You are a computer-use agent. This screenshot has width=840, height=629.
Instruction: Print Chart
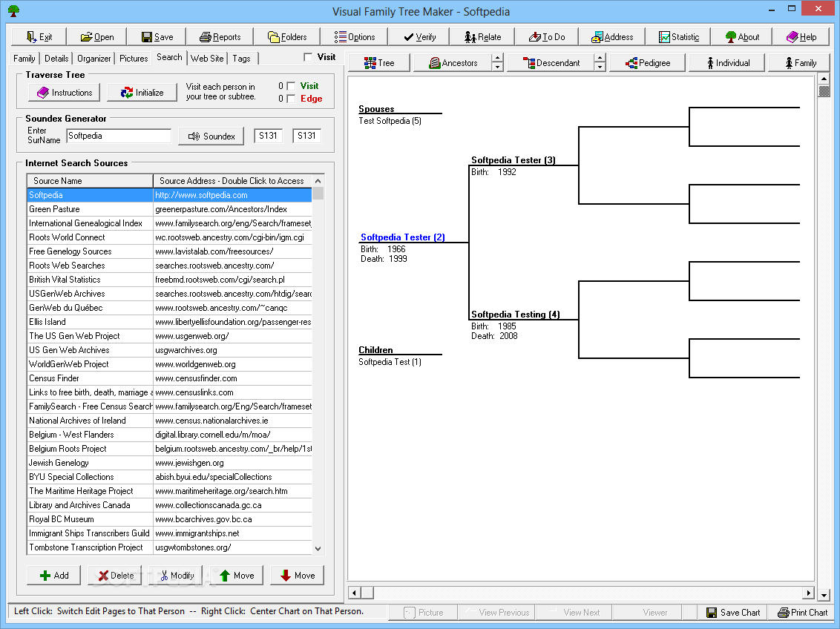(802, 613)
